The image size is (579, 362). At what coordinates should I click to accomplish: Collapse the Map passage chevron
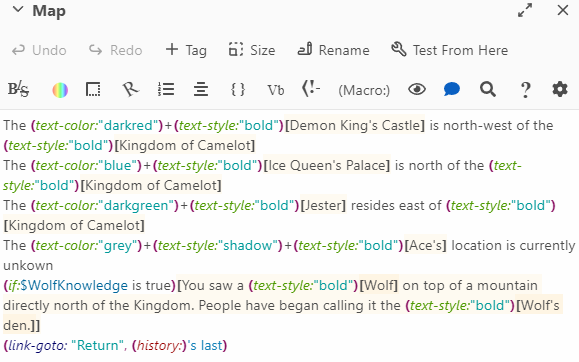coord(18,10)
